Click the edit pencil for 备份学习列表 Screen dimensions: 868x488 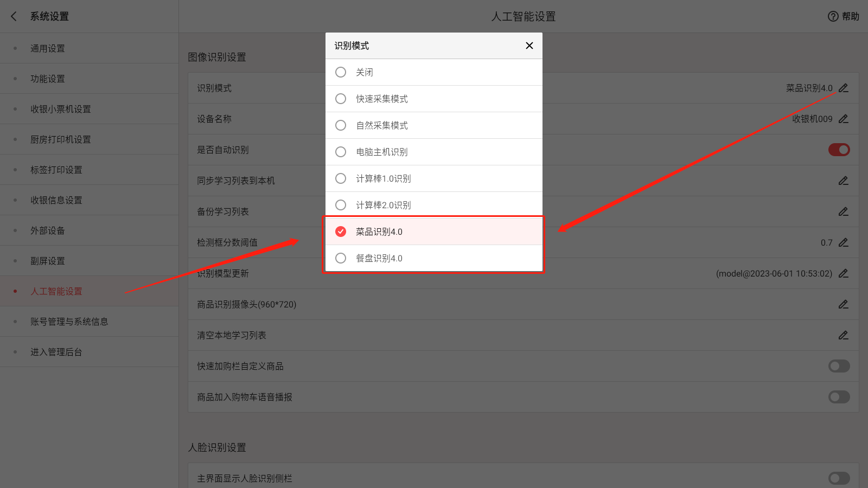(x=844, y=211)
